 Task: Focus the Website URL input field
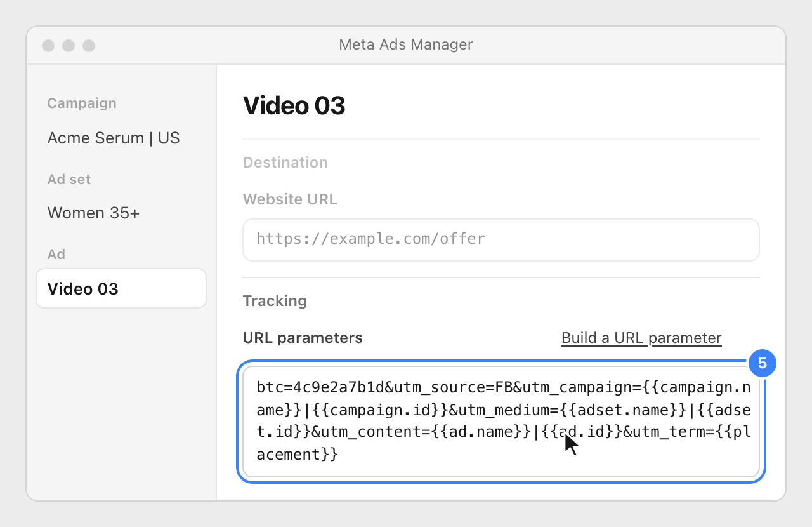(501, 239)
